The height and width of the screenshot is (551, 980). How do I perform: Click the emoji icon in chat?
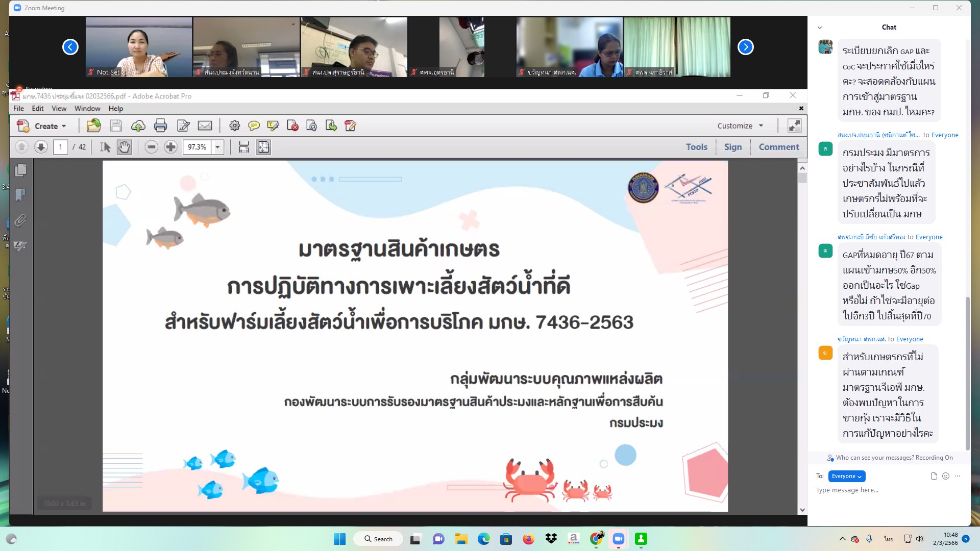pyautogui.click(x=946, y=476)
